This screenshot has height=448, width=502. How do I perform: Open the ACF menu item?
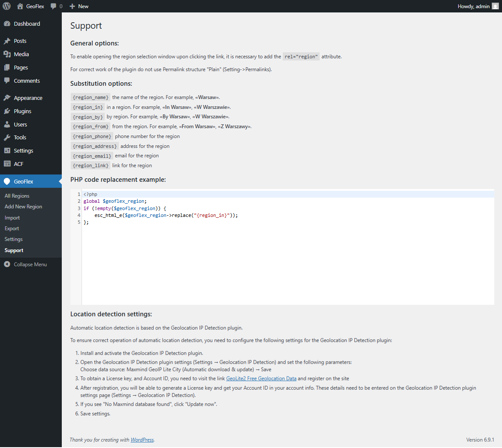point(18,164)
